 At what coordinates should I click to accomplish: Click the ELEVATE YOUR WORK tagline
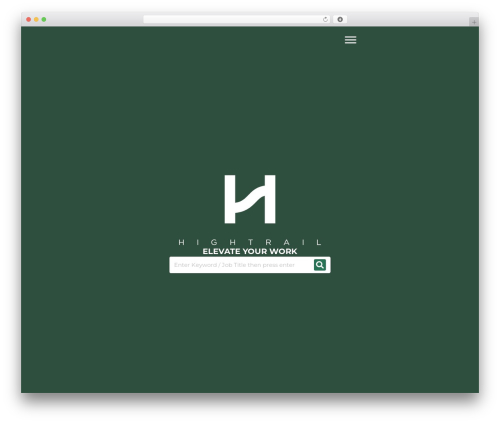tap(250, 251)
